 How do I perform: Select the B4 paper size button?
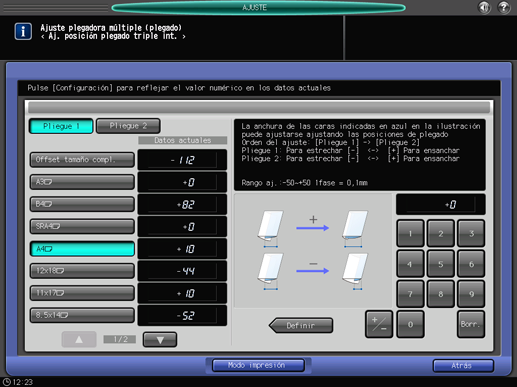(82, 204)
